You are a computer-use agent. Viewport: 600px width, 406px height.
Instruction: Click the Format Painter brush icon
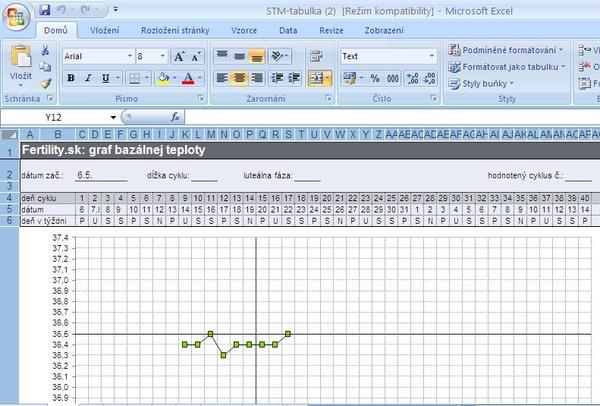click(46, 83)
